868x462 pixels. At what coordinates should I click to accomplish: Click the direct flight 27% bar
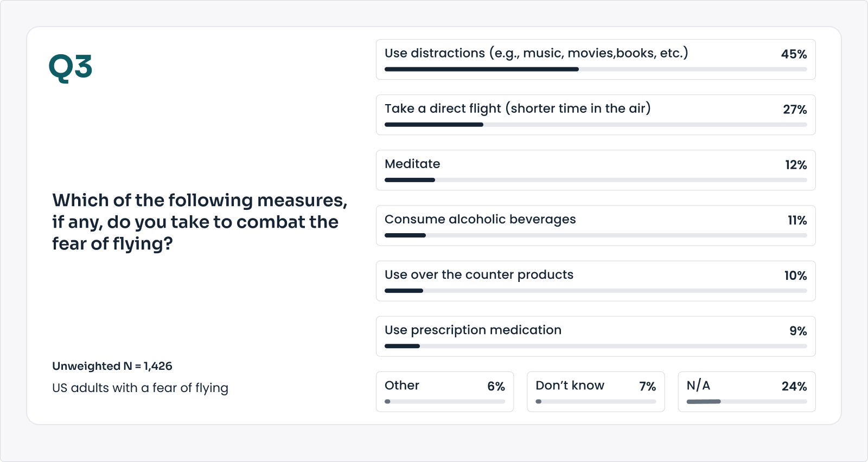click(x=595, y=125)
